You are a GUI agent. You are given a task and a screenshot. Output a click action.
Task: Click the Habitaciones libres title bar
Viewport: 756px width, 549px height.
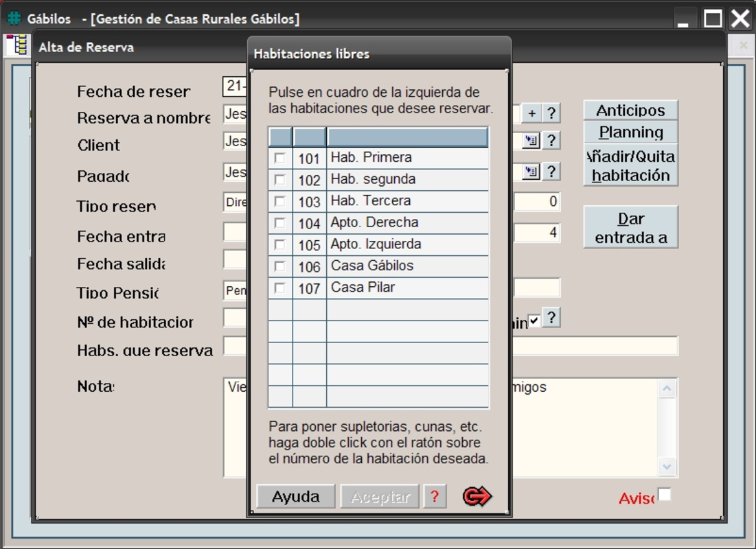pyautogui.click(x=379, y=54)
